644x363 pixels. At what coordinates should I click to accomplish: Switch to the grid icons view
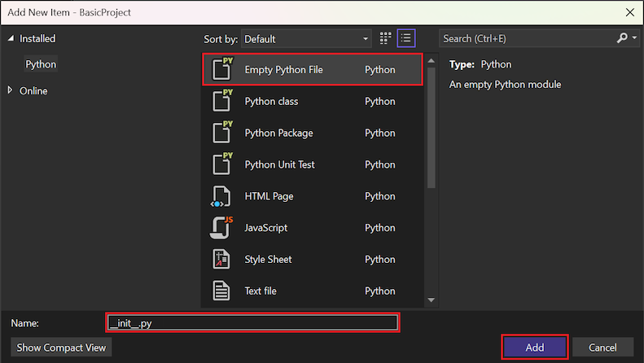click(386, 38)
